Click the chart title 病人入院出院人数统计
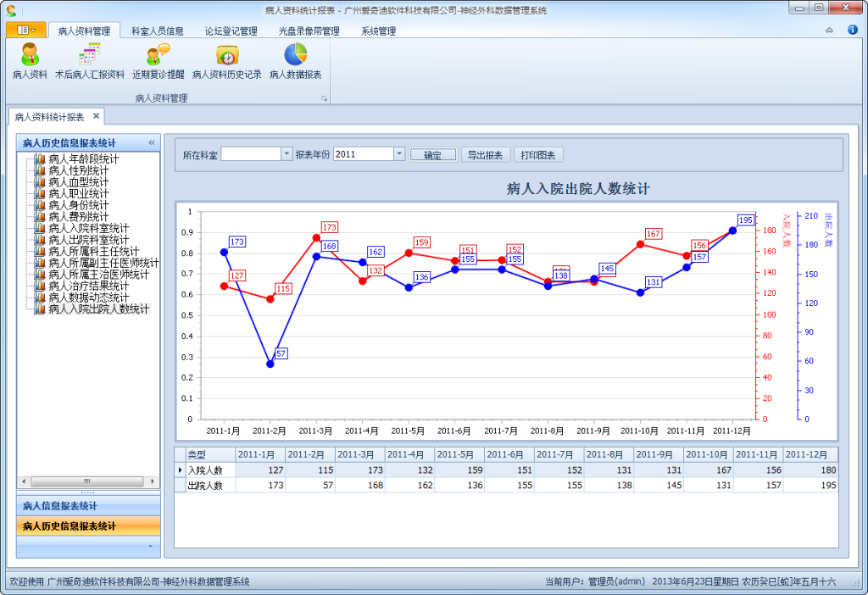The width and height of the screenshot is (868, 595). pos(578,189)
